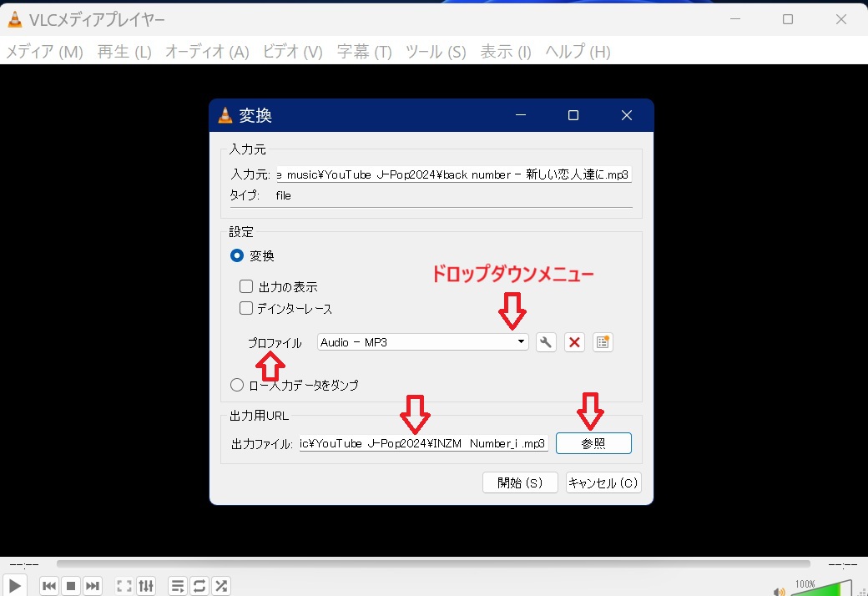Click the file type value text
Viewport: 868px width, 596px height.
[284, 195]
